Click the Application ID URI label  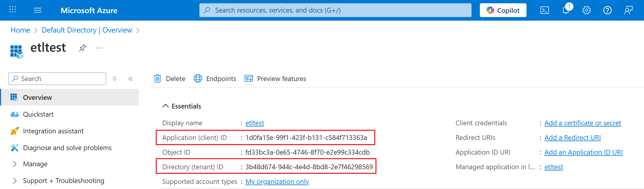(x=483, y=152)
